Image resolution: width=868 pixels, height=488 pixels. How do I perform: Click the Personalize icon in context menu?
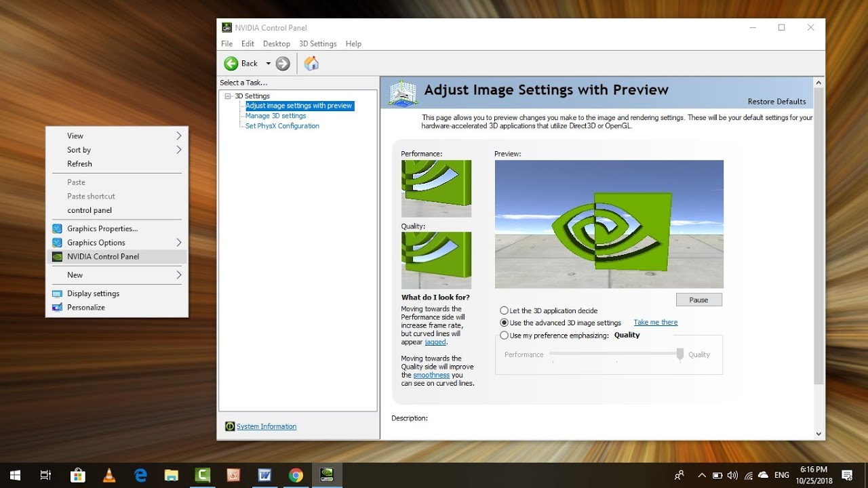click(57, 308)
